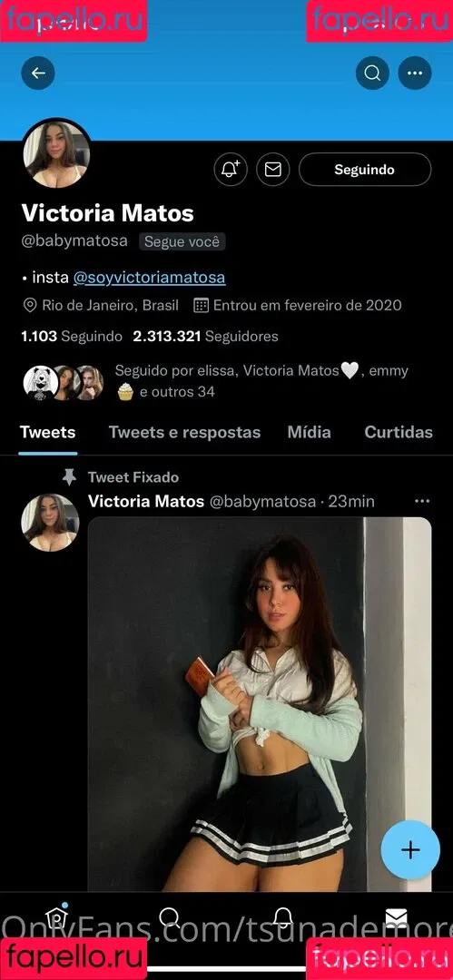Screen dimensions: 453x980
Task: Switch to the Curtidas tab
Action: [x=399, y=432]
